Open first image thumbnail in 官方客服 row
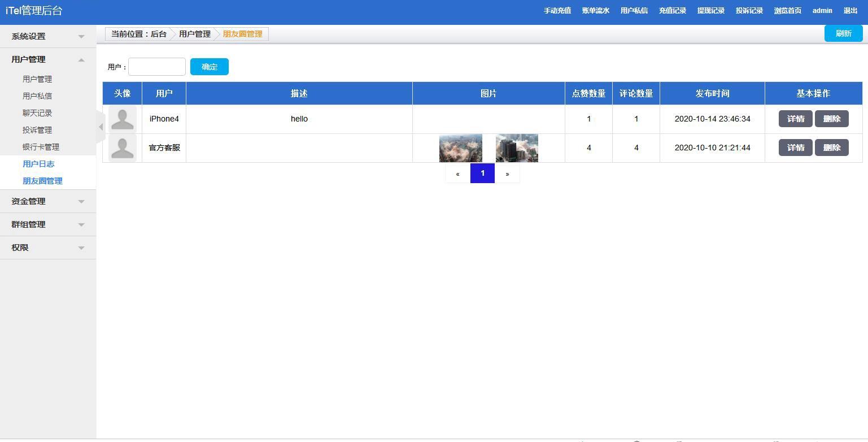 (x=461, y=148)
